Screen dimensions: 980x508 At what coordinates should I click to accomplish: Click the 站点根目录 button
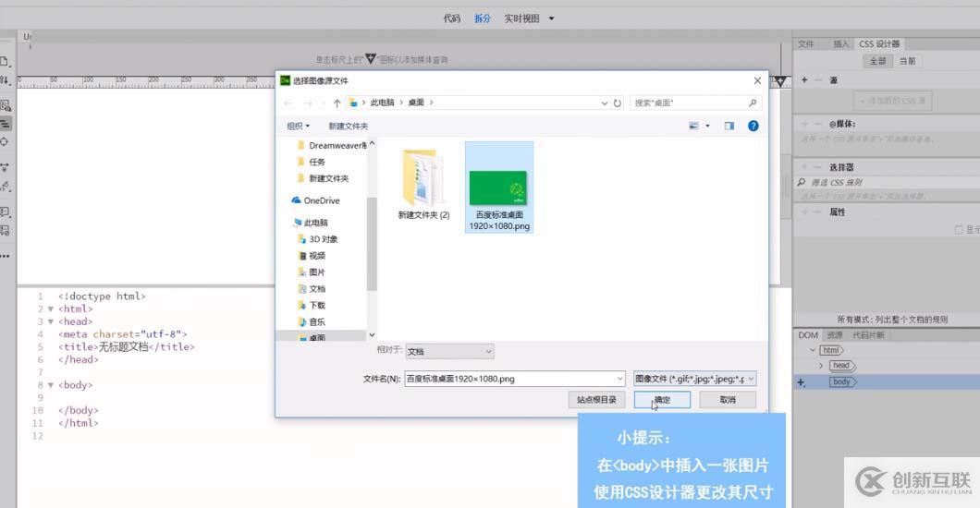pos(596,399)
